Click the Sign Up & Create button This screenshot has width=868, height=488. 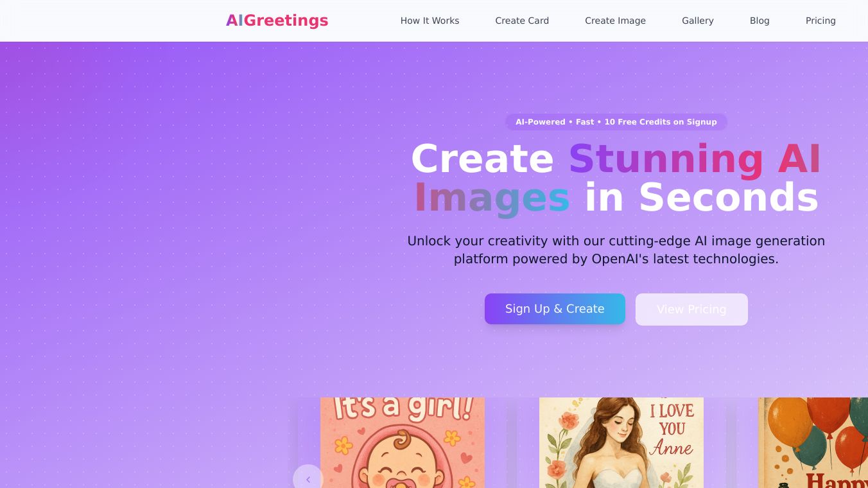555,309
